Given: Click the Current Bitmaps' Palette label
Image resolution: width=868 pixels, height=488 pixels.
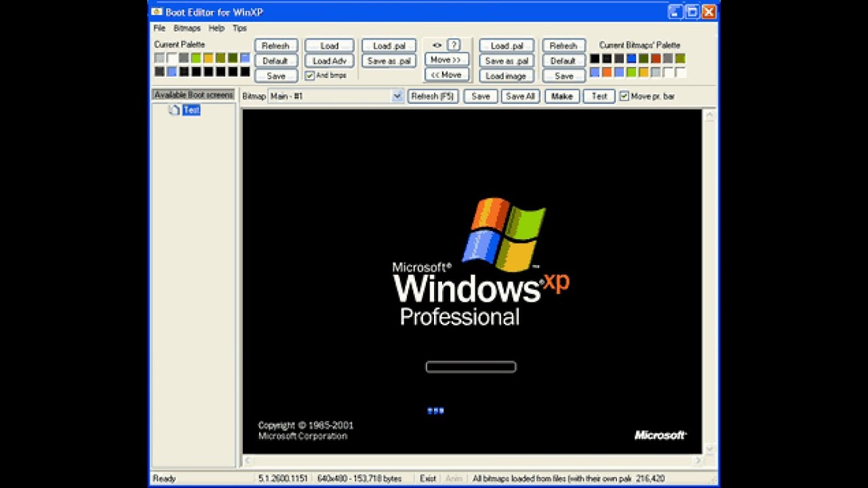Looking at the screenshot, I should (639, 45).
